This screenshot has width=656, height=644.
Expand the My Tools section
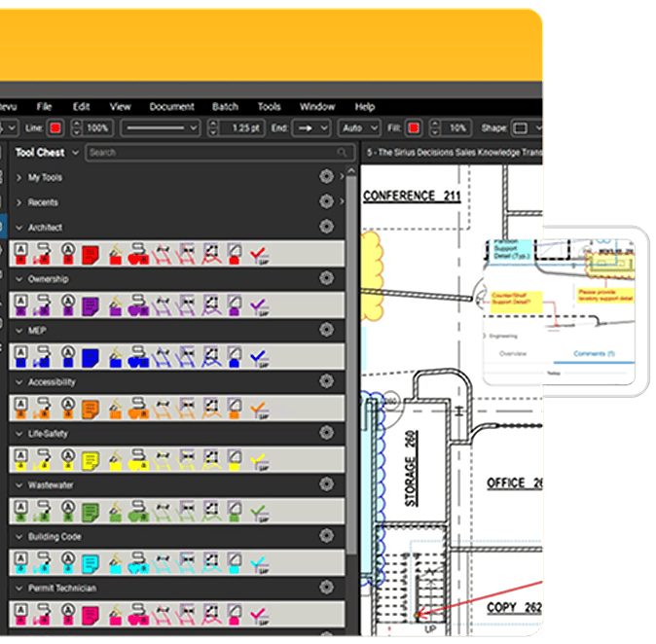(18, 178)
